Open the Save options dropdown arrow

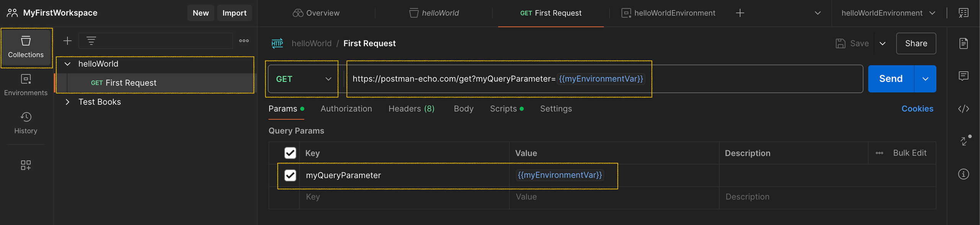[x=882, y=44]
